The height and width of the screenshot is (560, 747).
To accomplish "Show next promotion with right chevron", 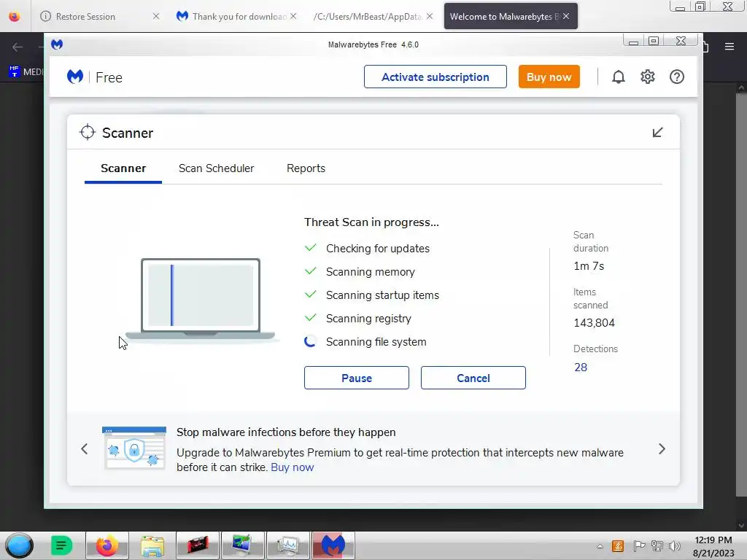I will click(x=662, y=449).
